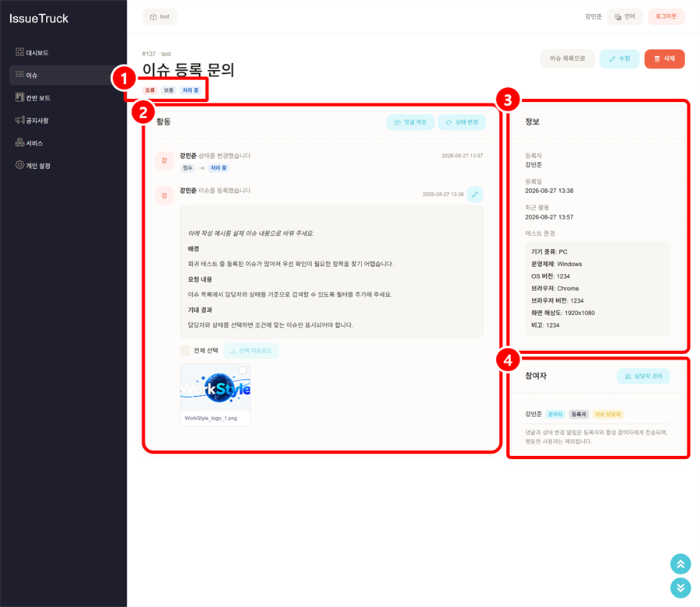Click the kanban board icon

[19, 97]
